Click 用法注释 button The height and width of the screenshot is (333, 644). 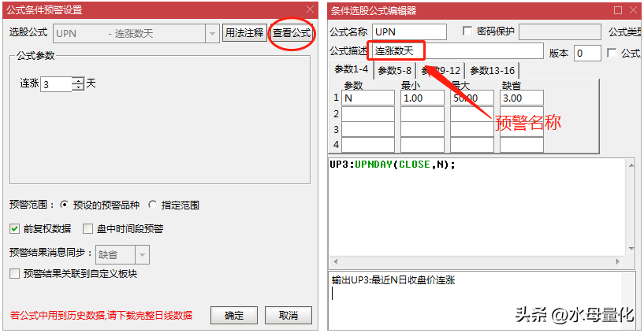(x=245, y=33)
